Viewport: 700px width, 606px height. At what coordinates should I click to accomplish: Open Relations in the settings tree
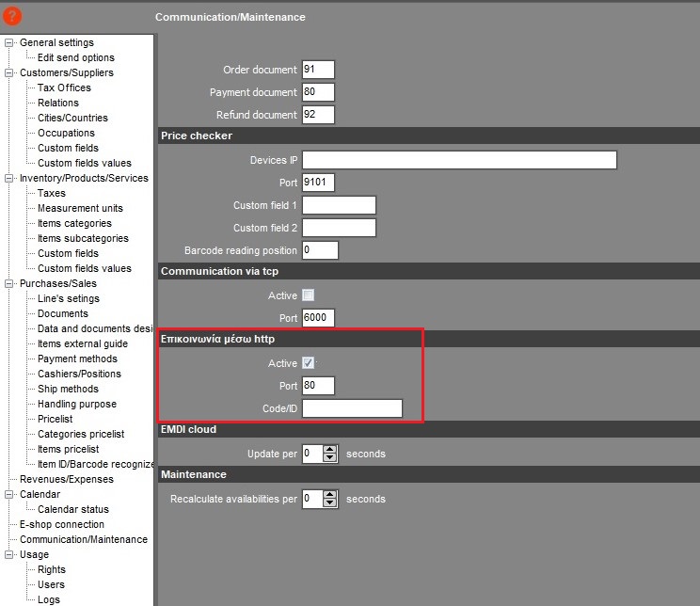58,103
